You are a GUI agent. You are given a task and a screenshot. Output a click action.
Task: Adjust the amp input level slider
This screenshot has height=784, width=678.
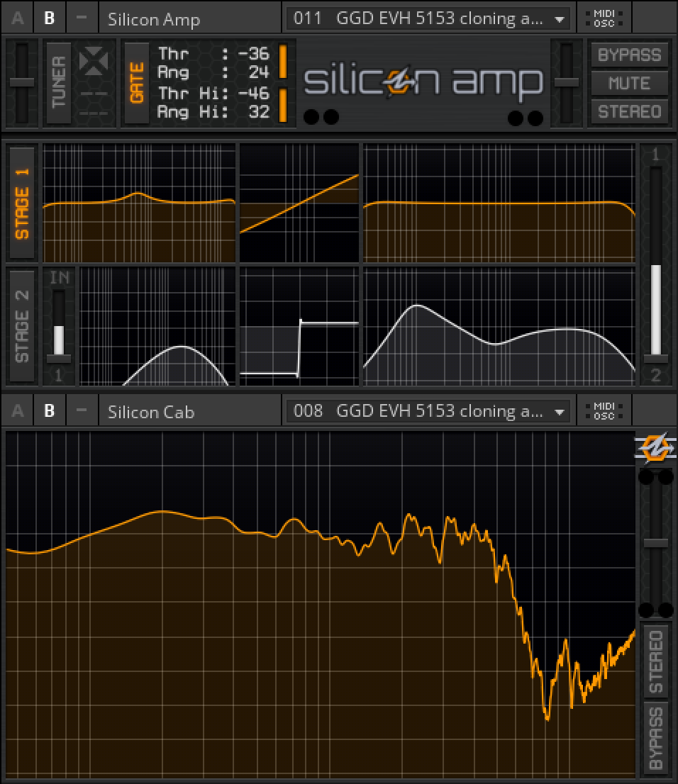click(21, 83)
